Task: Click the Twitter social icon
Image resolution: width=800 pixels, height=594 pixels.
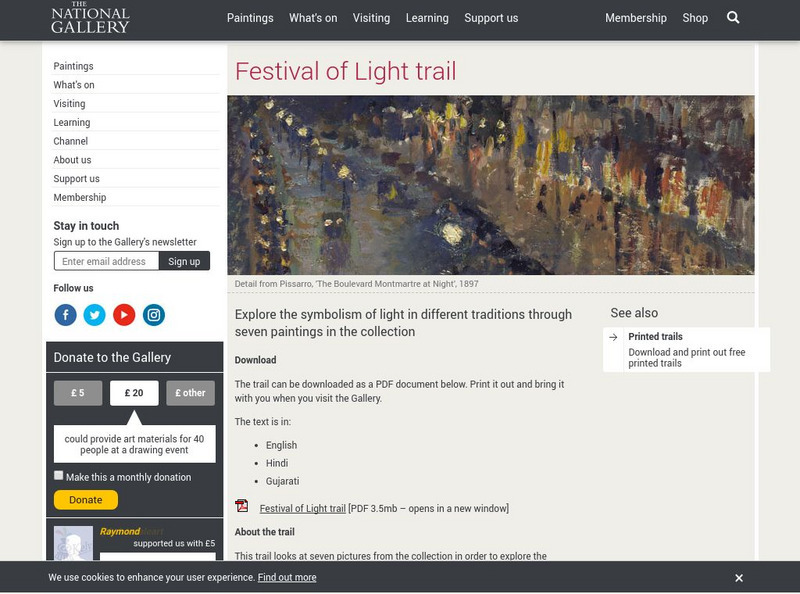Action: (94, 315)
